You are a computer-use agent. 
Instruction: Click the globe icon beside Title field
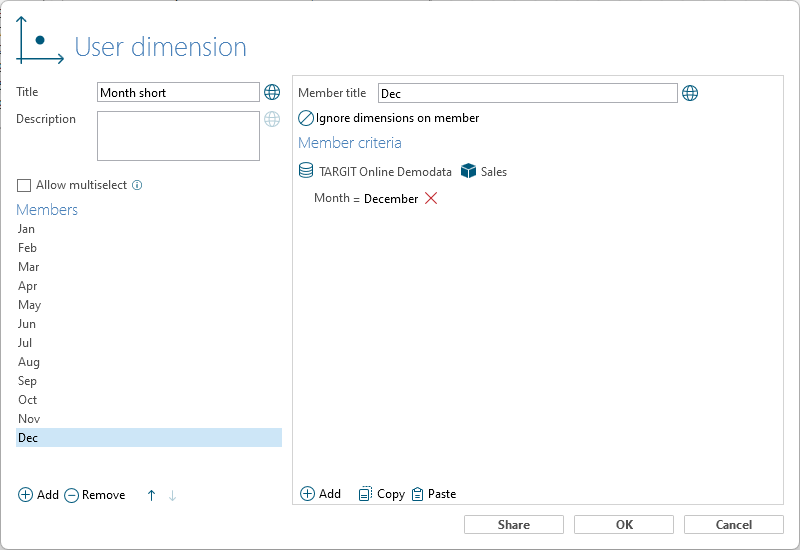click(x=272, y=92)
